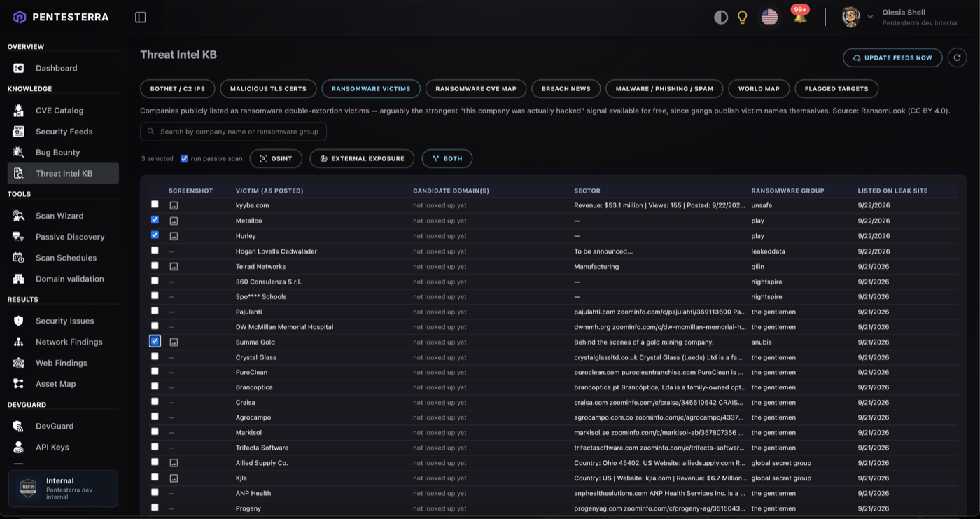
Task: Switch to Malware / Phishing / Spam tab
Action: 664,89
